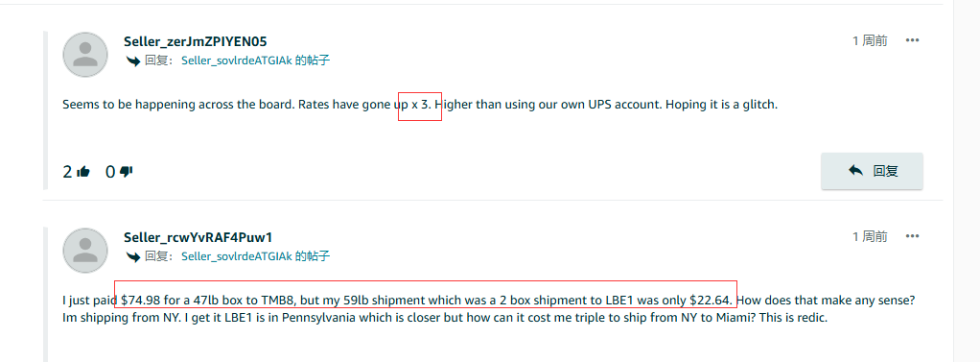The width and height of the screenshot is (980, 362).
Task: Follow Seller_sovlrdeATGIAk 的帖子 link in first post
Action: point(256,60)
